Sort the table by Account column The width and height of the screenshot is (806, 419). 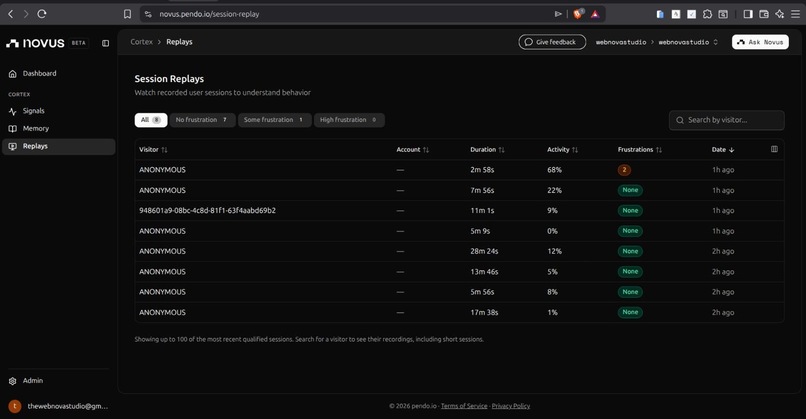point(412,150)
